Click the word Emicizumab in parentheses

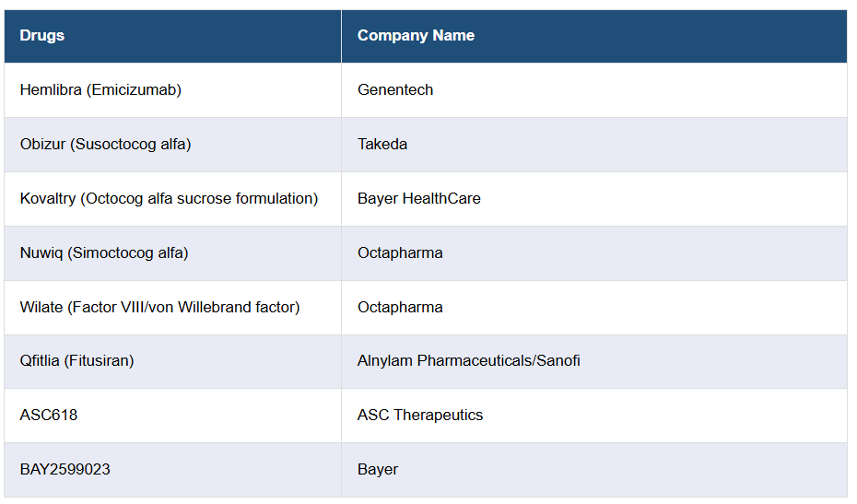tap(135, 90)
